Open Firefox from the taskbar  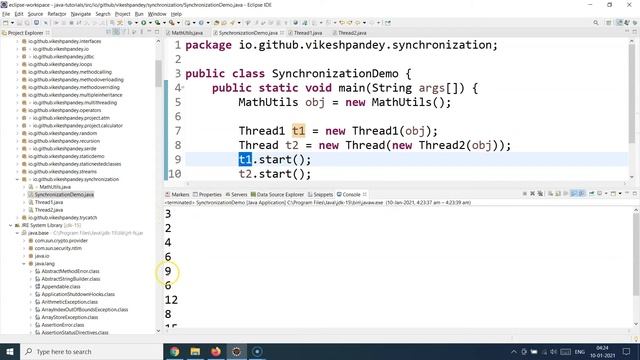coord(216,351)
